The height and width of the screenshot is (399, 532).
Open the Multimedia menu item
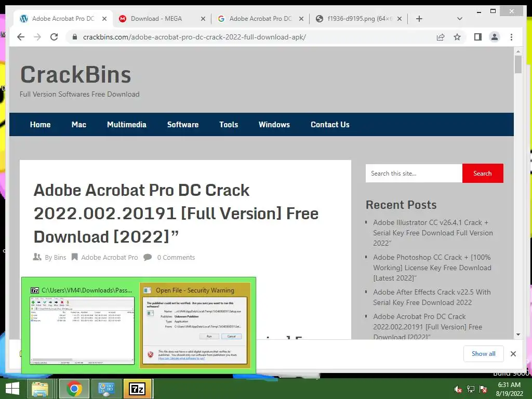pyautogui.click(x=127, y=125)
